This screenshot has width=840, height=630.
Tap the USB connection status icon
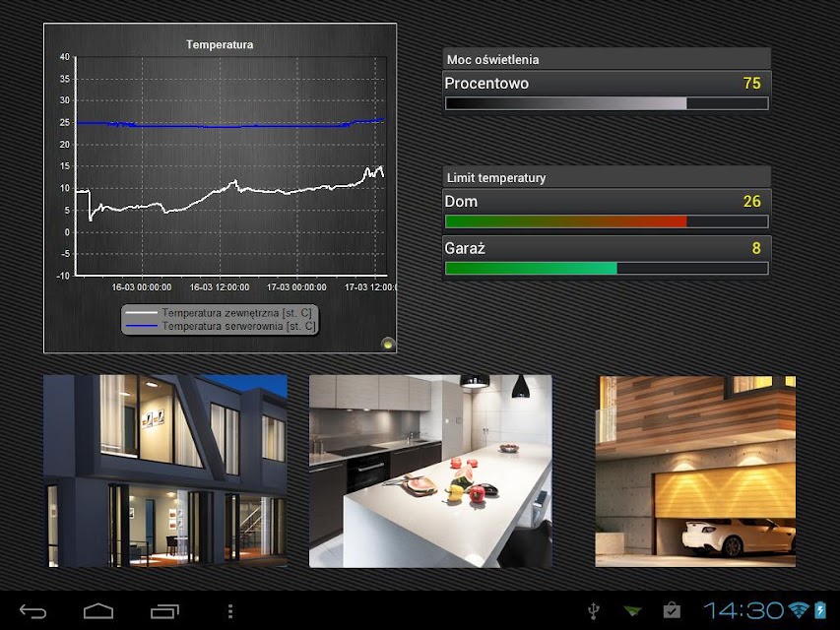pyautogui.click(x=594, y=610)
